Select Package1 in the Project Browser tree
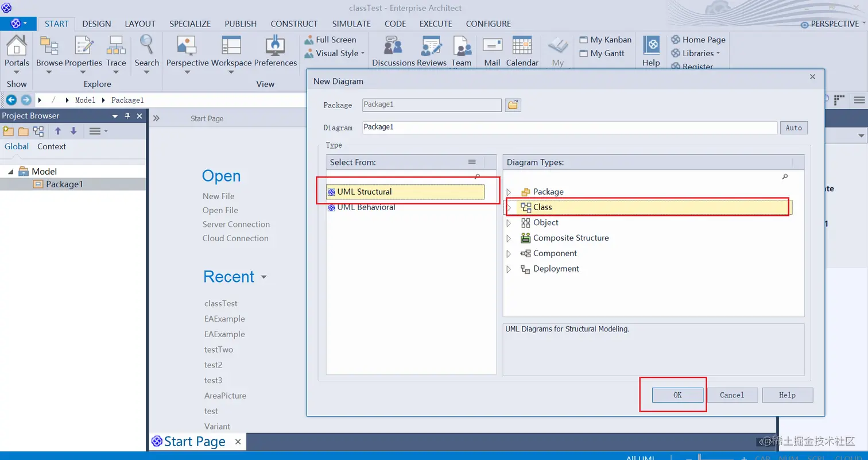868x460 pixels. pos(64,184)
